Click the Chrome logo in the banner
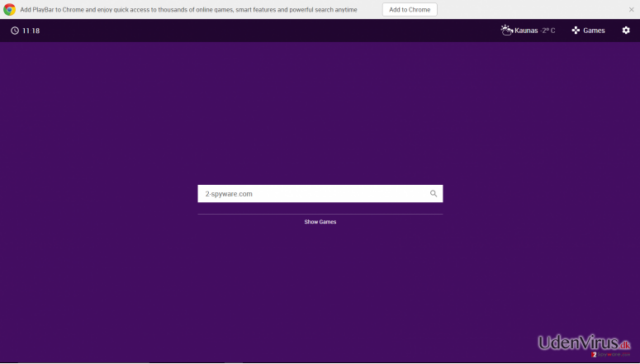 (9, 9)
